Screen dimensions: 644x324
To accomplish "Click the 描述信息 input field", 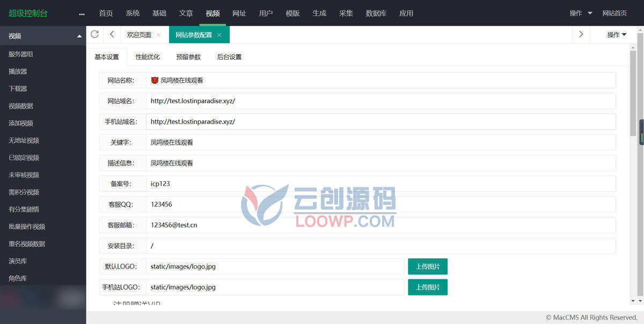I will [380, 163].
